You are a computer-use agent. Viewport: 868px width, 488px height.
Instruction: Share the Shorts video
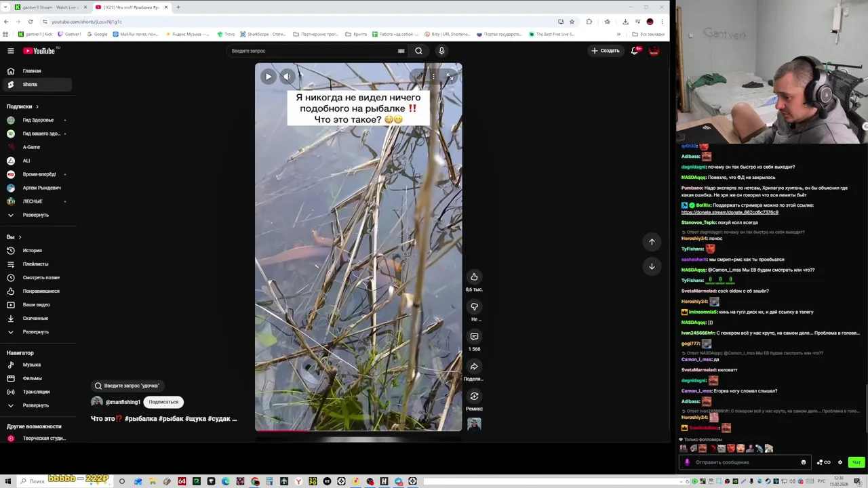(x=474, y=366)
